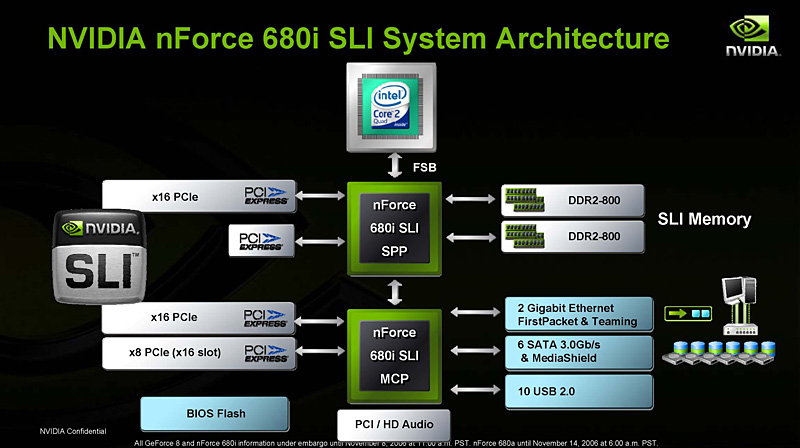Click the desktop computer network icon
The image size is (800, 448).
click(x=740, y=306)
